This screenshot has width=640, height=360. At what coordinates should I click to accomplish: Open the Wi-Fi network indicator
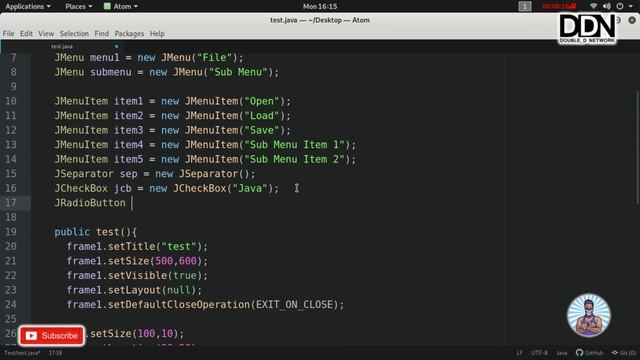point(593,6)
